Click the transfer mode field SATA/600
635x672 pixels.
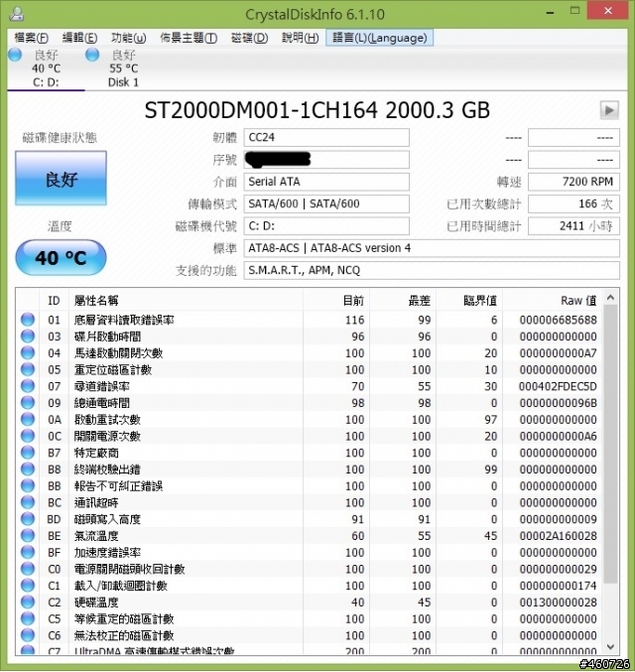pyautogui.click(x=326, y=203)
